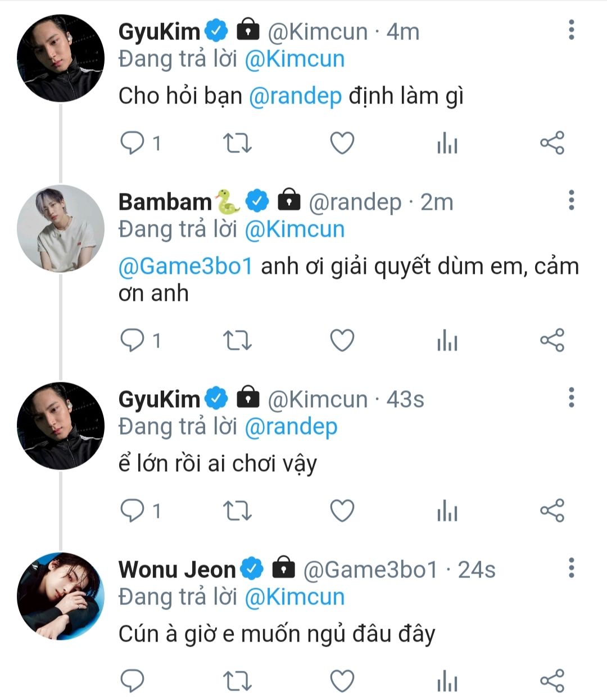Reply to Wonu Jeon's tweet
607x700 pixels.
(x=133, y=681)
